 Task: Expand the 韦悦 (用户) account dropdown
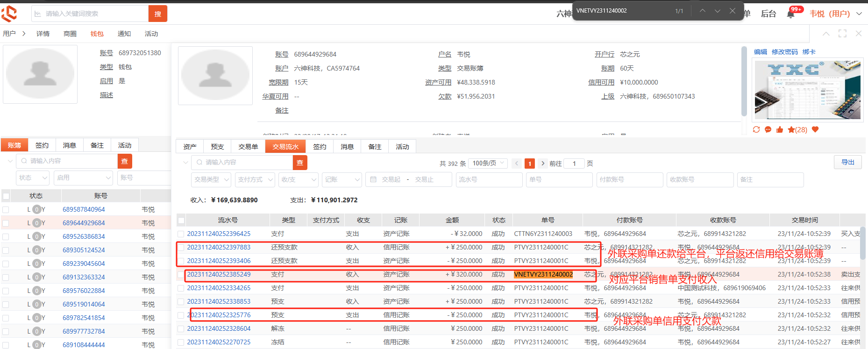[x=835, y=14]
